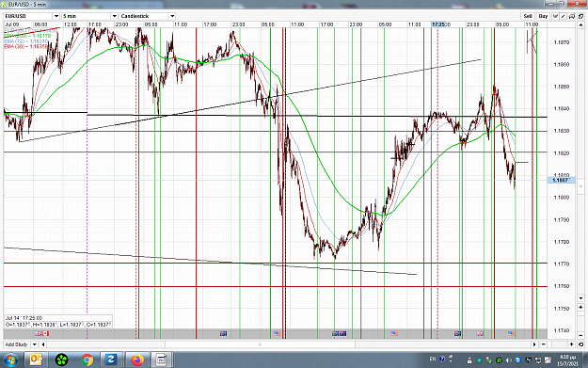Screen dimensions: 588x368
Task: Expand the Add Study dropdown arrow
Action: pyautogui.click(x=35, y=344)
